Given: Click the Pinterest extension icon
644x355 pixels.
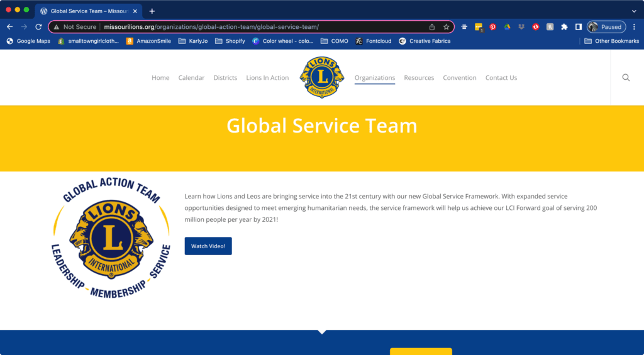Looking at the screenshot, I should 492,27.
